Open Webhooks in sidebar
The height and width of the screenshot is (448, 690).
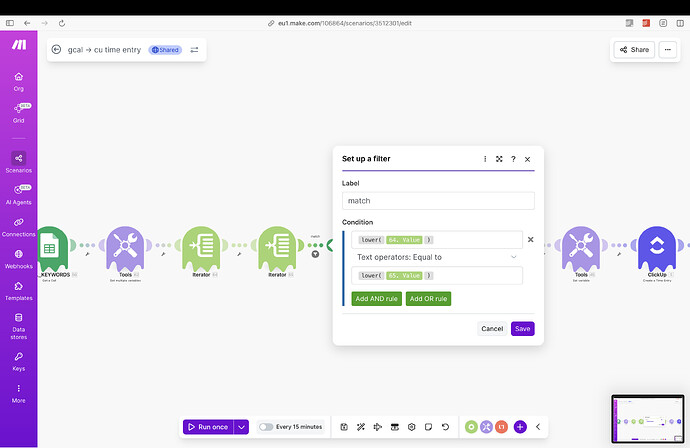[18, 259]
